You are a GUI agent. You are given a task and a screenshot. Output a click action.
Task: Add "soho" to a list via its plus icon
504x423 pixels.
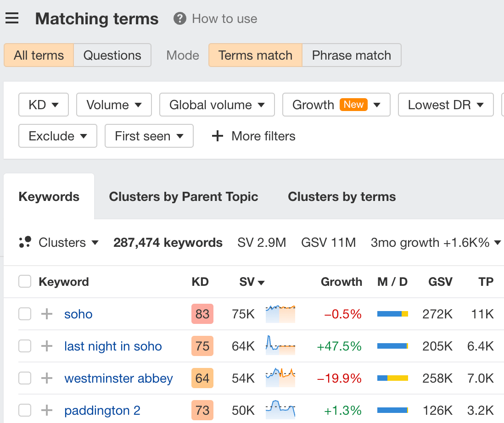pyautogui.click(x=46, y=314)
